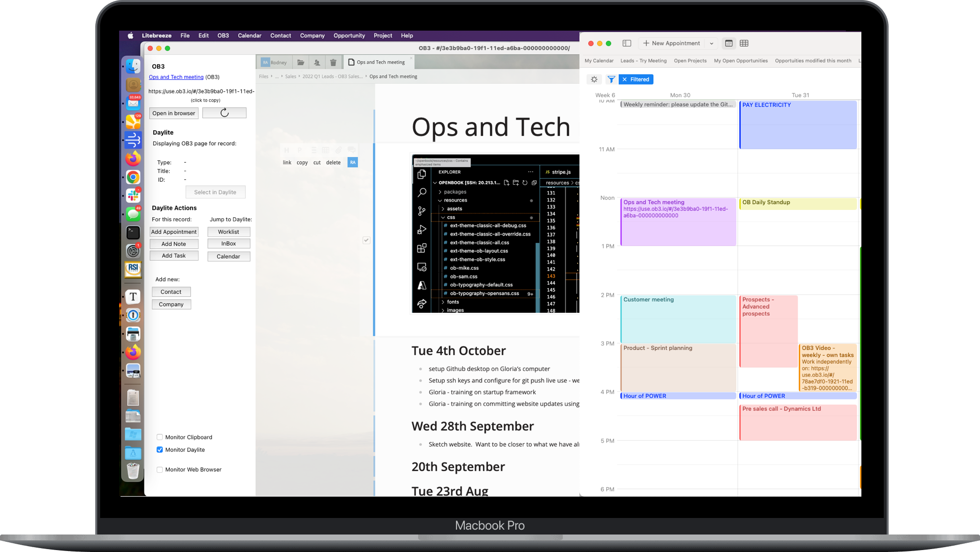Click the blue funnel filter icon
980x552 pixels.
611,79
